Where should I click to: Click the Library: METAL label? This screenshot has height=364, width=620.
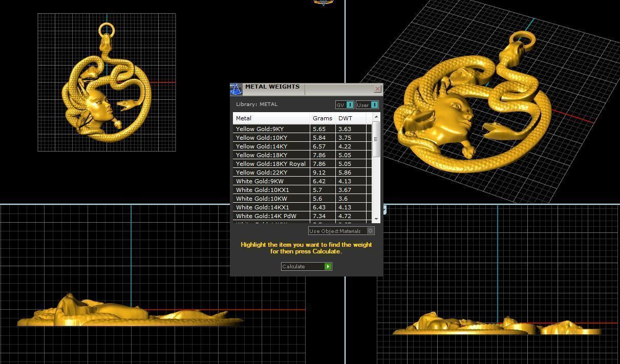[256, 104]
